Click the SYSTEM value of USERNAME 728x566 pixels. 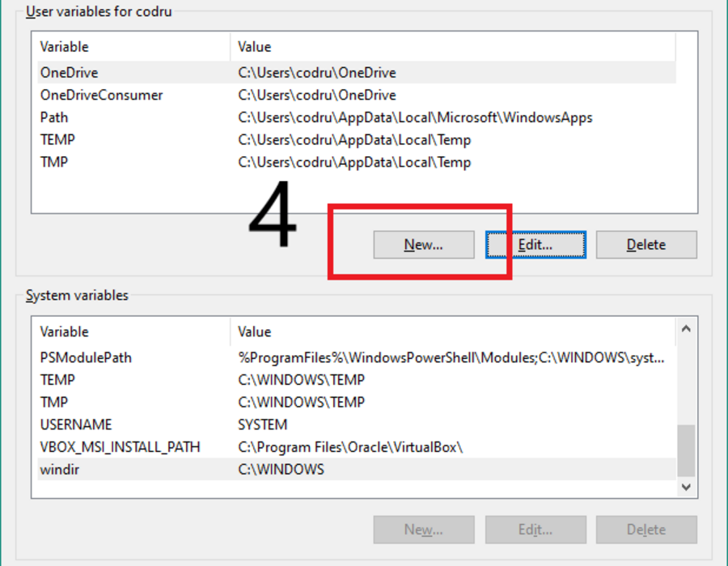coord(263,424)
